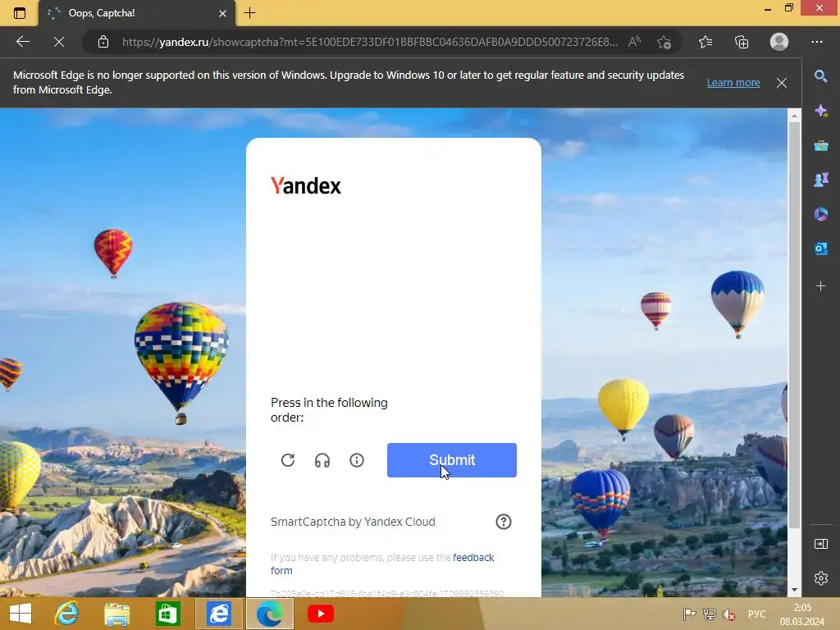840x630 pixels.
Task: Change input language via РУС indicator
Action: click(757, 614)
